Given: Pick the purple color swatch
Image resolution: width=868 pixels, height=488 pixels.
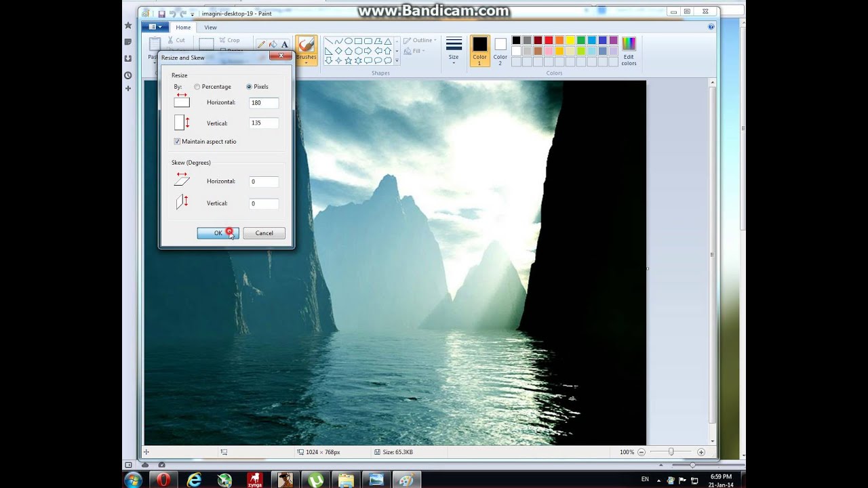Looking at the screenshot, I should [x=614, y=41].
